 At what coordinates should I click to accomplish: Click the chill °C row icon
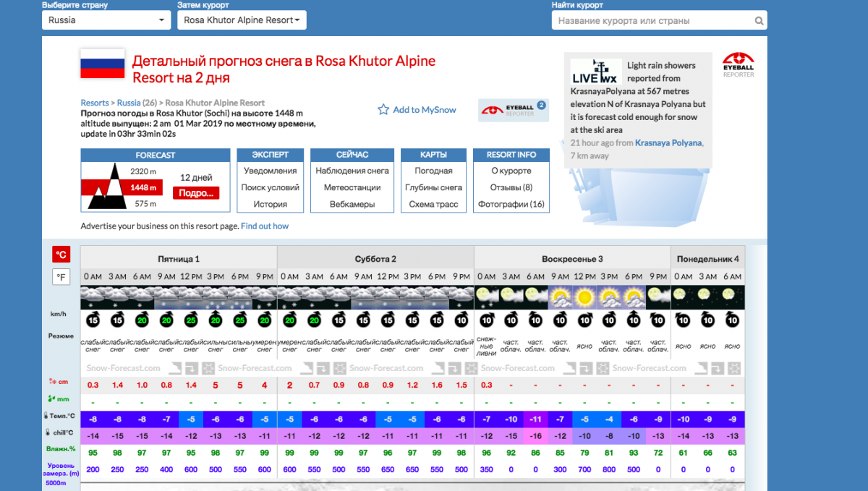[46, 433]
